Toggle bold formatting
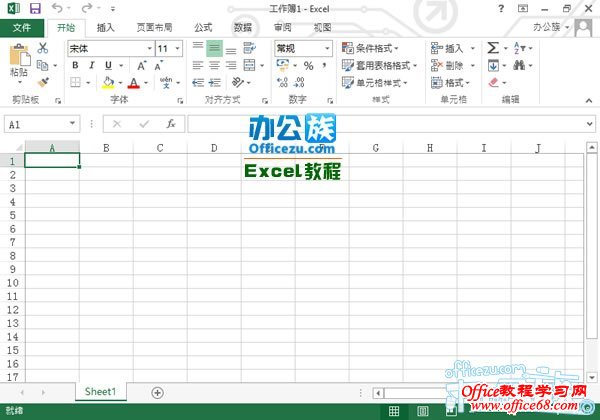The image size is (600, 420). (75, 65)
